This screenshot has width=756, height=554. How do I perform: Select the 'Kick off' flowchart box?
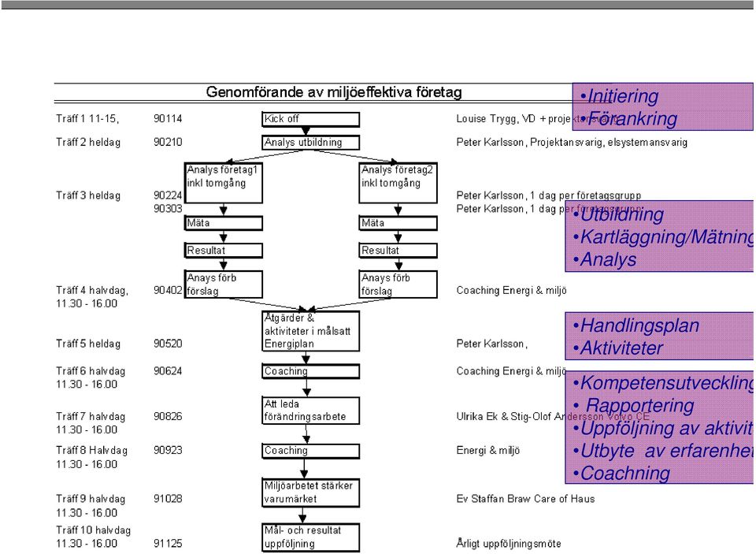tap(310, 119)
